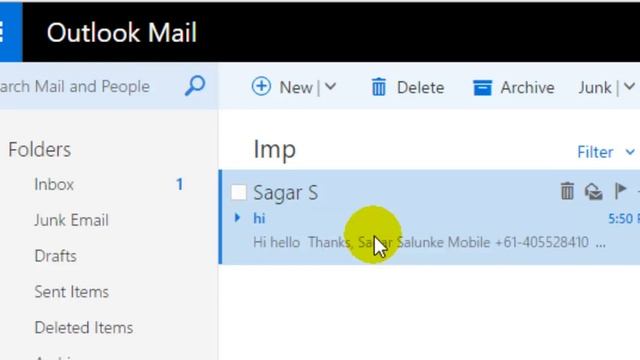640x360 pixels.
Task: Open the app launcher grid icon
Action: pos(2,32)
